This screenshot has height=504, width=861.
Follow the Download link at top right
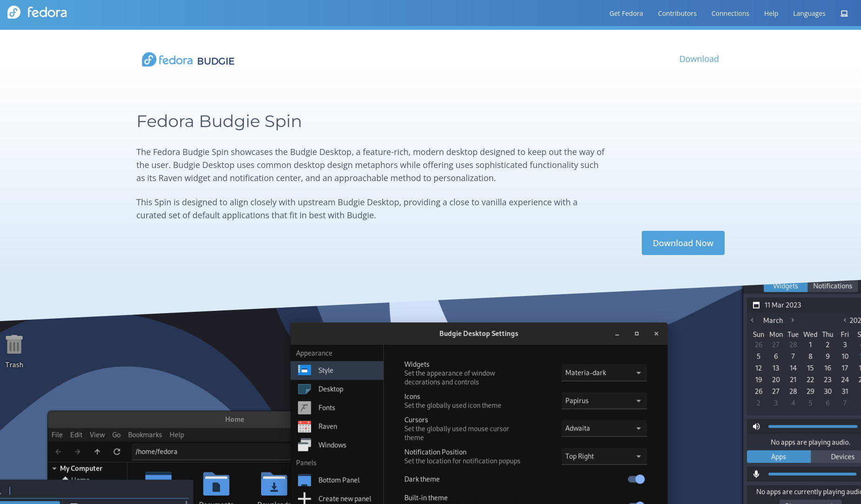click(699, 59)
